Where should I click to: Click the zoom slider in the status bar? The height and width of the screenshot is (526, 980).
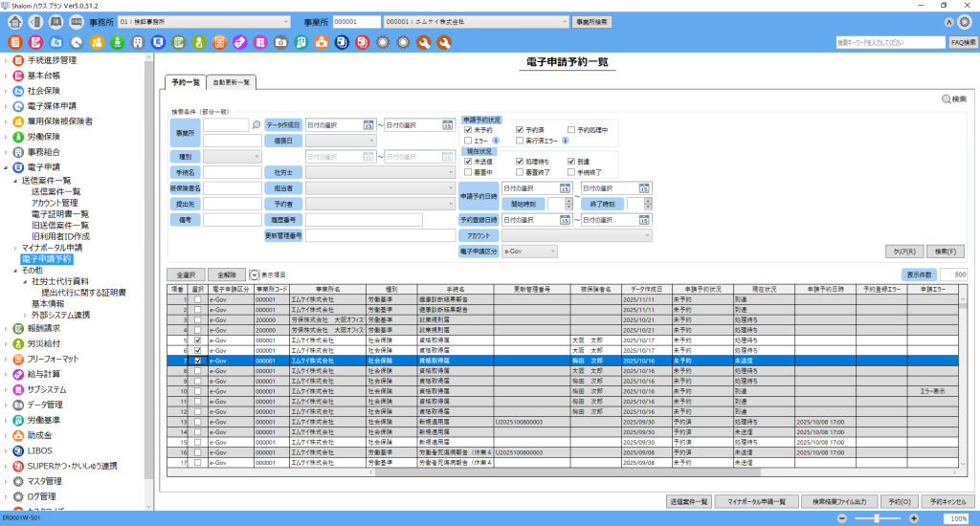877,517
